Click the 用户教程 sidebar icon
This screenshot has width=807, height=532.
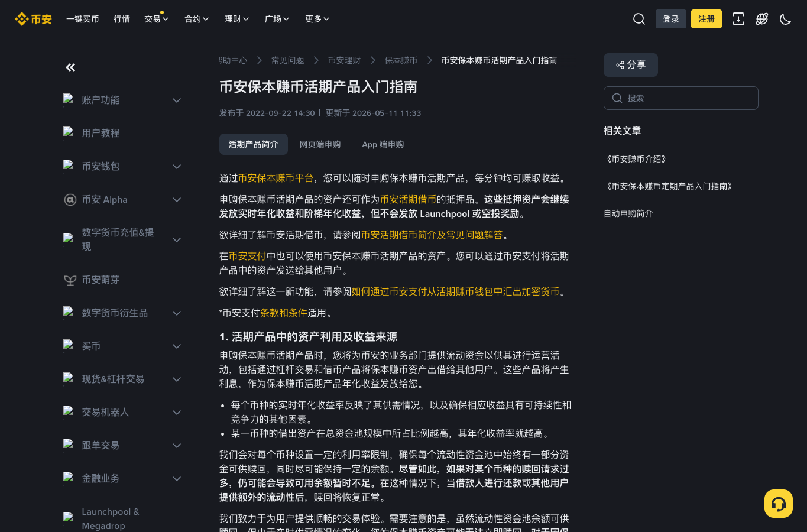69,133
